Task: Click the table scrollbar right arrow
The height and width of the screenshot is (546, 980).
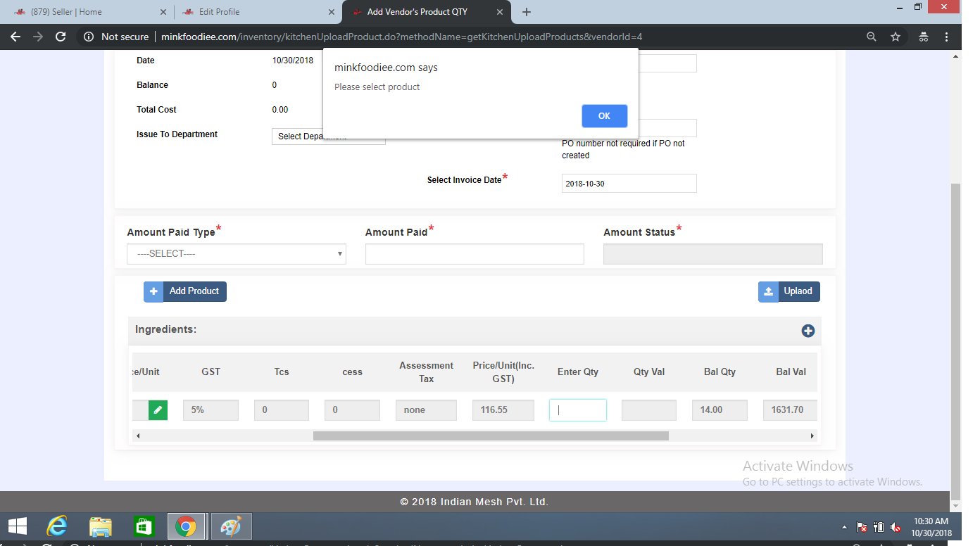Action: (812, 436)
